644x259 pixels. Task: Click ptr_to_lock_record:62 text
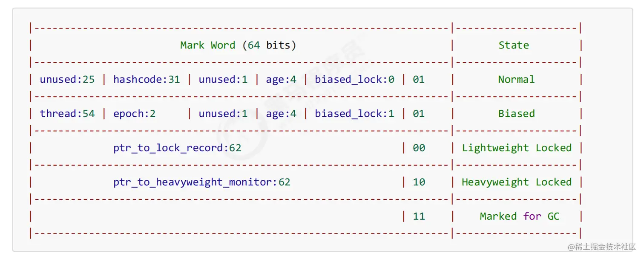(177, 148)
